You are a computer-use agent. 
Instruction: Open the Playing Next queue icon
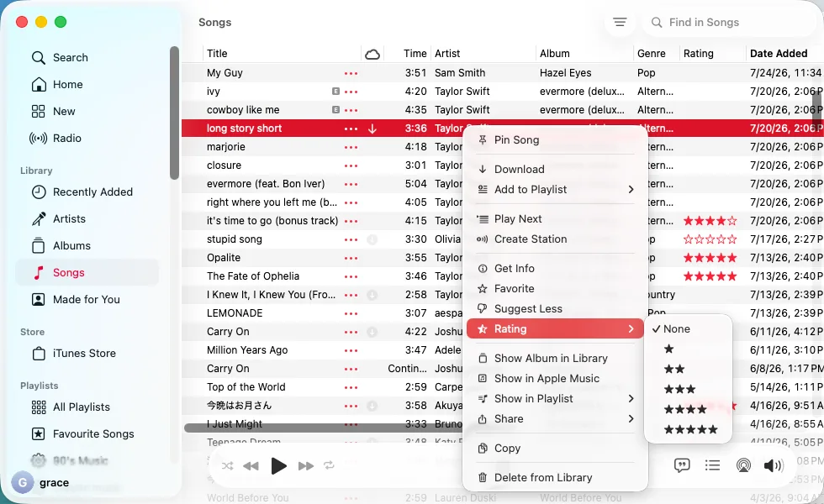coord(712,465)
